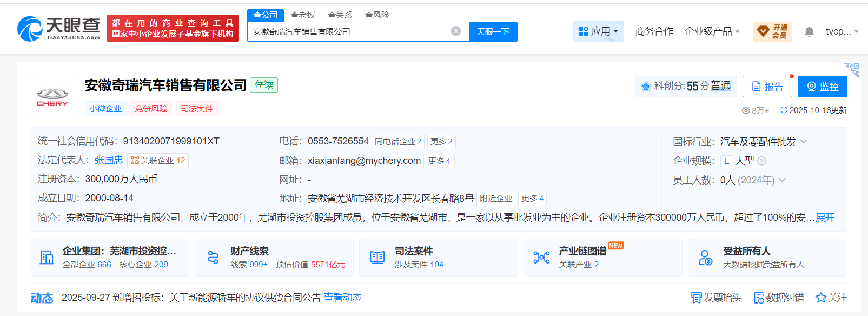This screenshot has height=316, width=868.
Task: Click the 企业集团 building icon
Action: (x=47, y=258)
